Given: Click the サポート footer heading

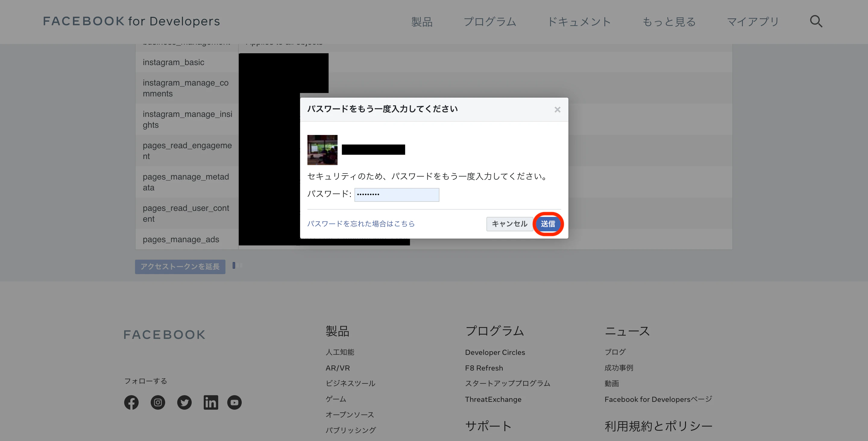Looking at the screenshot, I should (489, 426).
